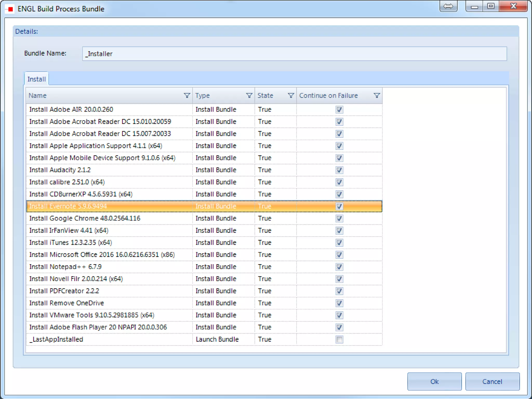Click the double-arrow button in title bar
The image size is (532, 399).
point(448,6)
